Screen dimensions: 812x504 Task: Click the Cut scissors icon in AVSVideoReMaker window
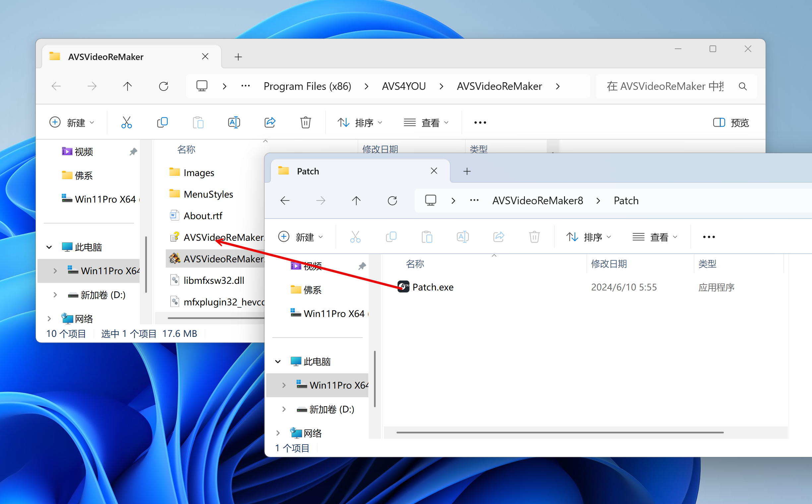tap(126, 122)
